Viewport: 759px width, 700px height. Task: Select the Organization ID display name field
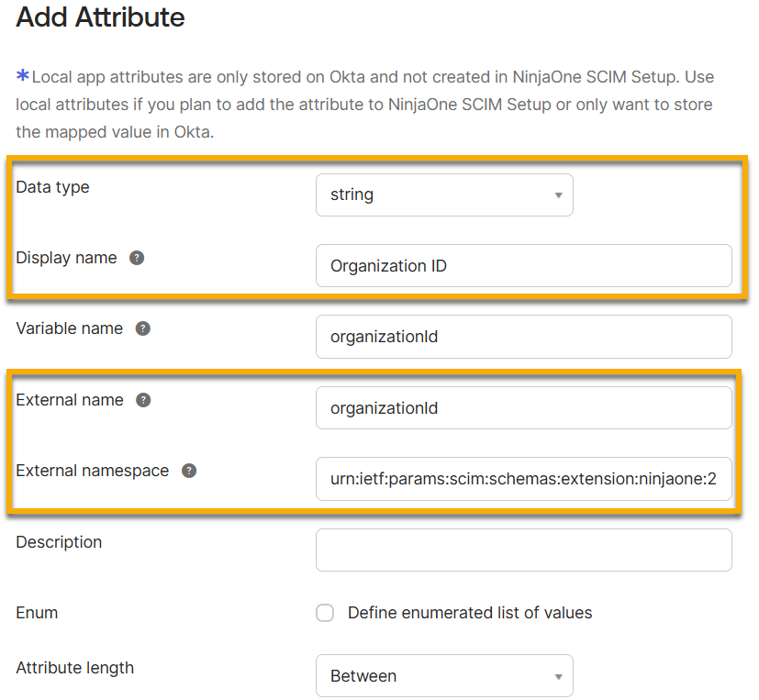pos(523,266)
